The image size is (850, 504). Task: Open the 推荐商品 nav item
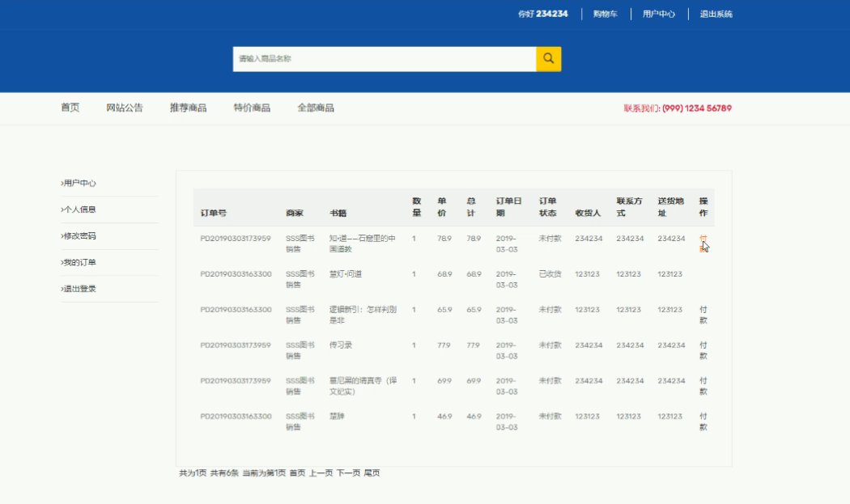pyautogui.click(x=188, y=108)
